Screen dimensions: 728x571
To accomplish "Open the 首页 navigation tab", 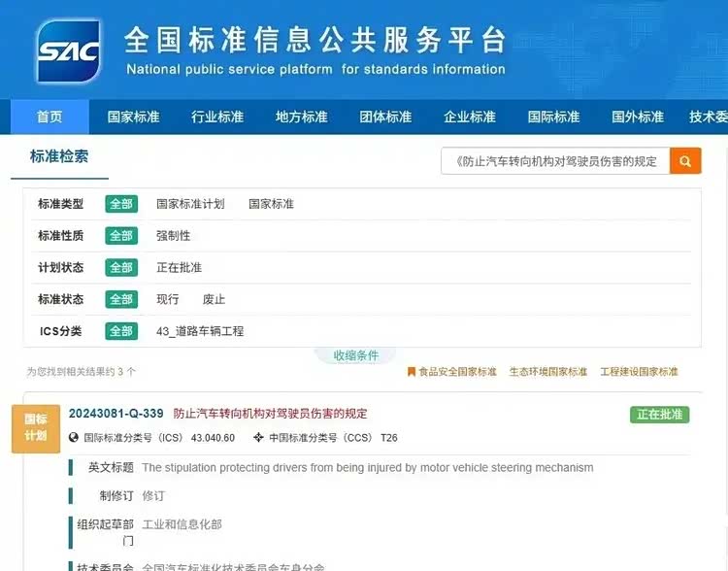I will click(x=50, y=117).
